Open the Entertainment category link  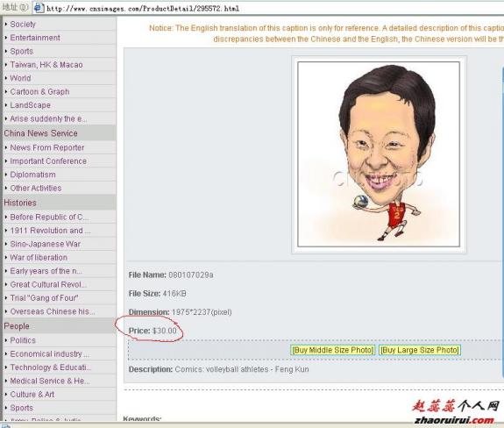(35, 38)
